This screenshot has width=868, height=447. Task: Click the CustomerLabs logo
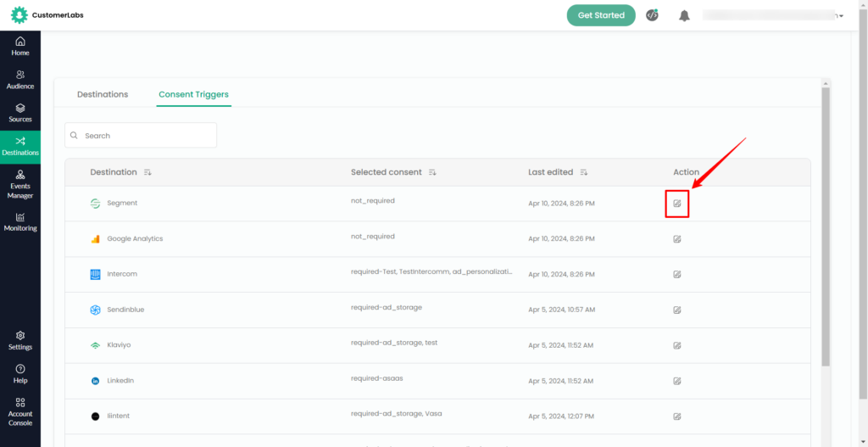pos(47,15)
